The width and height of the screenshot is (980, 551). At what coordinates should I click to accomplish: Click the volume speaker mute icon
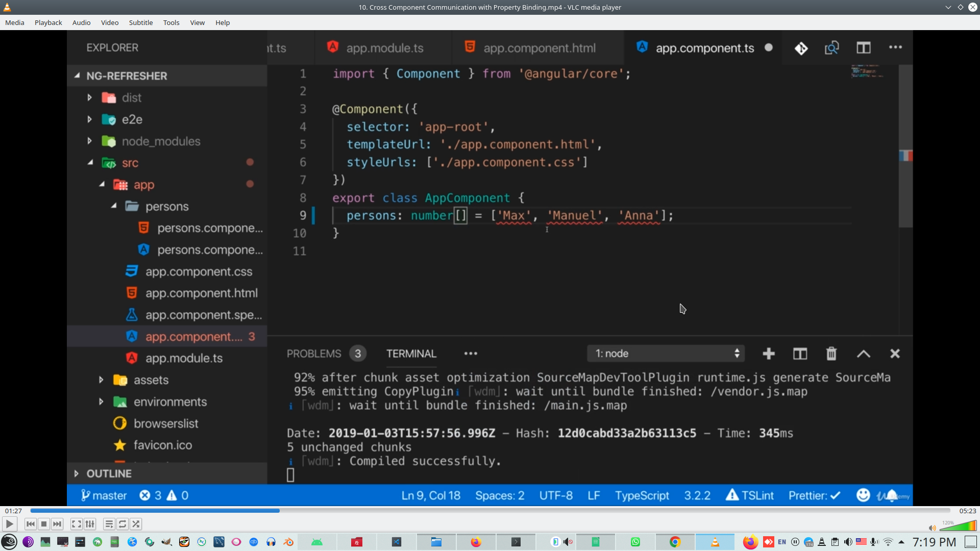click(932, 528)
